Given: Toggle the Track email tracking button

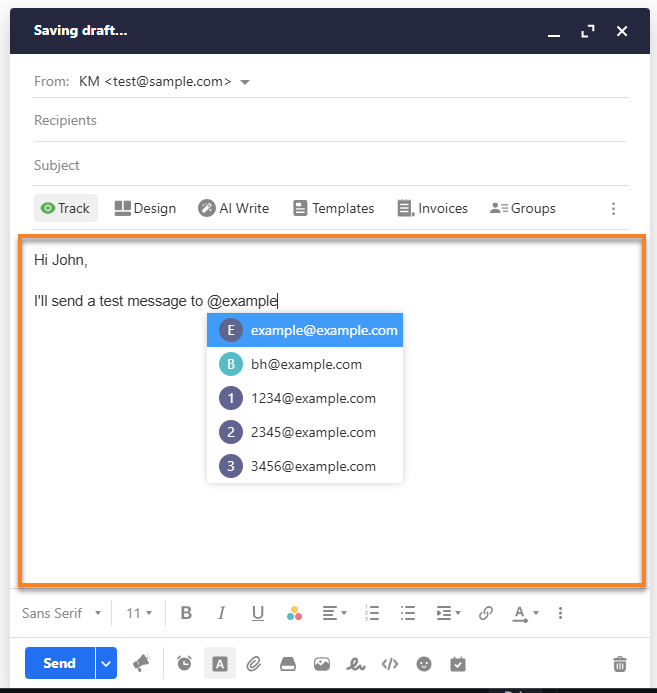Looking at the screenshot, I should (65, 208).
